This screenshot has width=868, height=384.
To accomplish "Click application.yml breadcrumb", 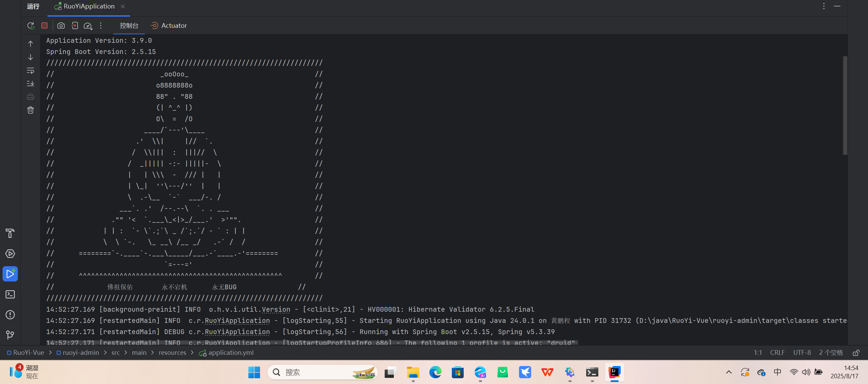I will click(x=226, y=352).
